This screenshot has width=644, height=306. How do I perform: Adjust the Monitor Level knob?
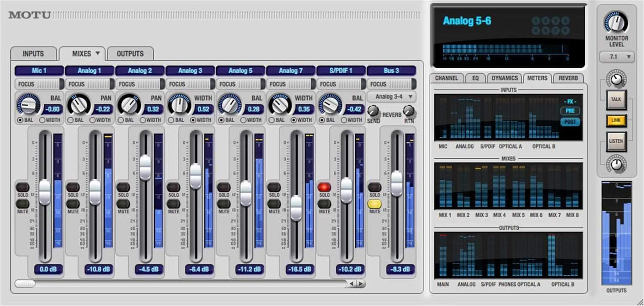[617, 22]
